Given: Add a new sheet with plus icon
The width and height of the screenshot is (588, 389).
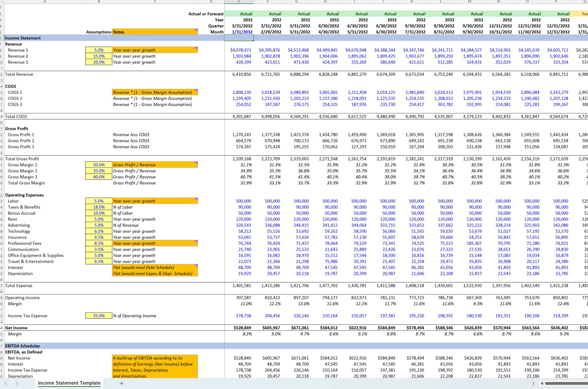Looking at the screenshot, I should (x=122, y=383).
